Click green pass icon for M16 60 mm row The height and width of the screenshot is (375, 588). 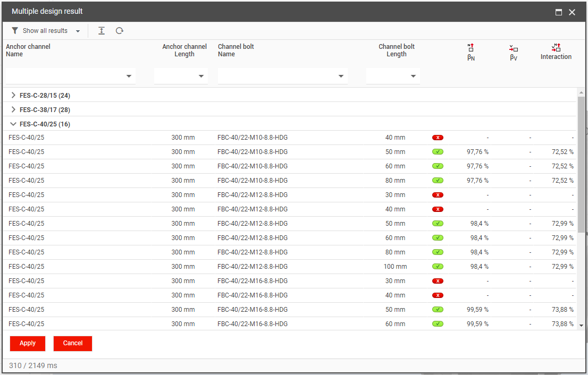pos(438,323)
